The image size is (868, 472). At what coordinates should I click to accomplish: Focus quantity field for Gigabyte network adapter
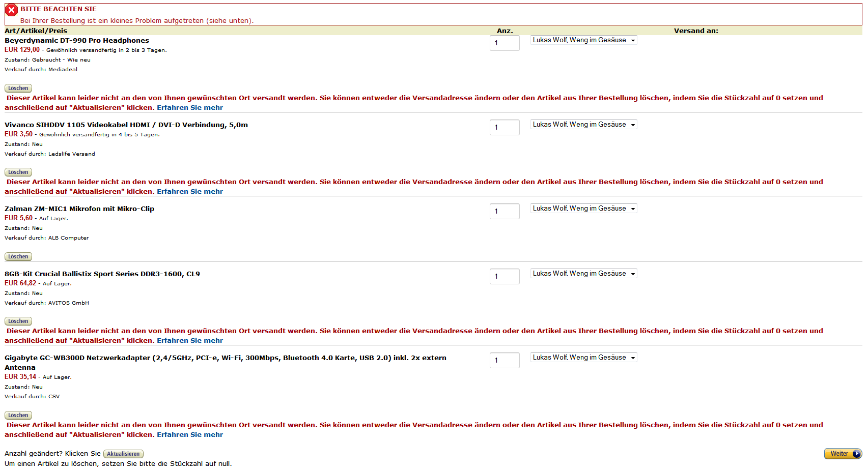pos(505,361)
